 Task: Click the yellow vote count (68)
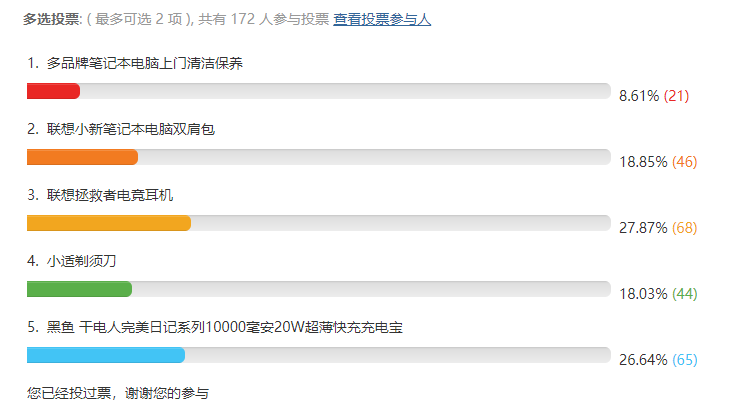684,228
